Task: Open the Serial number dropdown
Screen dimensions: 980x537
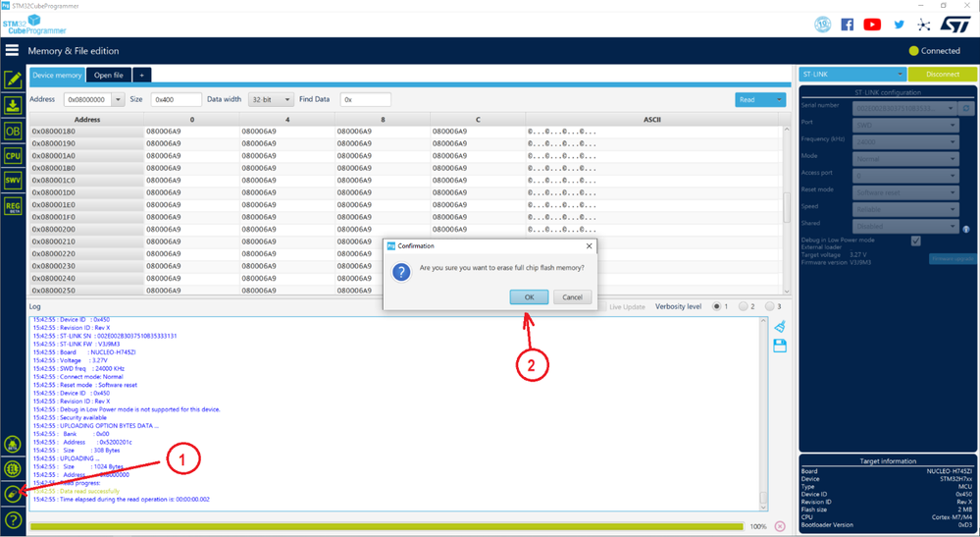Action: coord(905,108)
